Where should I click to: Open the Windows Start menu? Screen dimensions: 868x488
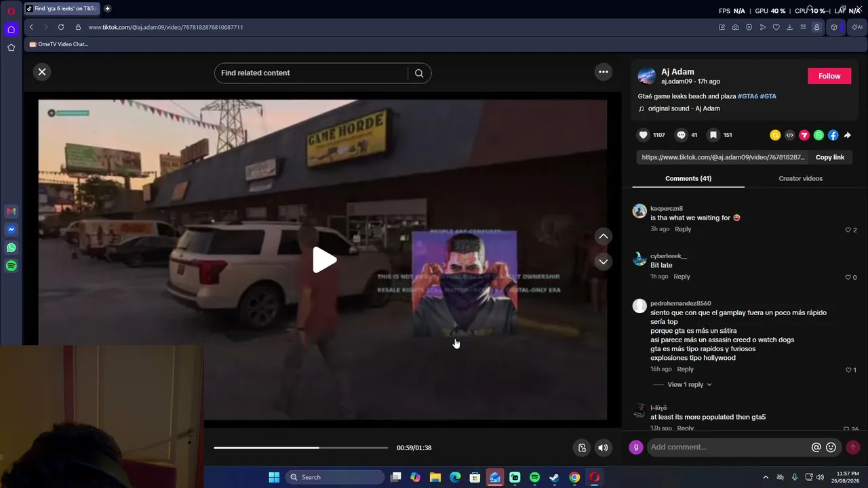click(274, 477)
